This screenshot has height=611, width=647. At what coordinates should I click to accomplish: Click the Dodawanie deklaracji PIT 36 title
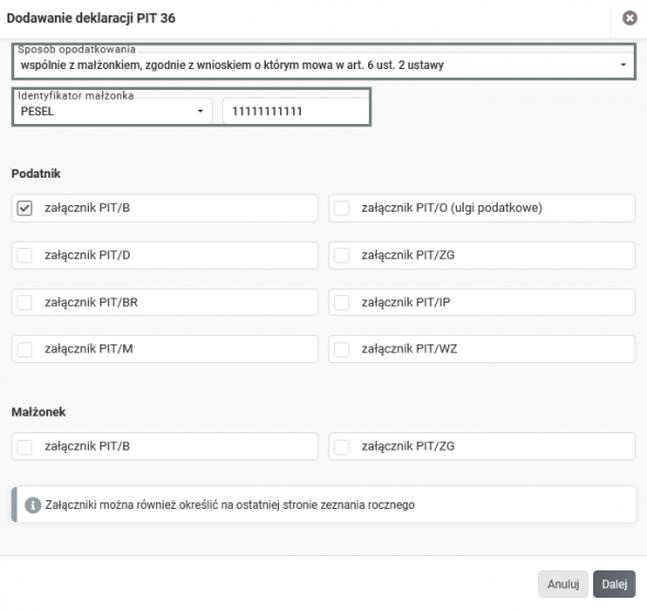(x=91, y=18)
